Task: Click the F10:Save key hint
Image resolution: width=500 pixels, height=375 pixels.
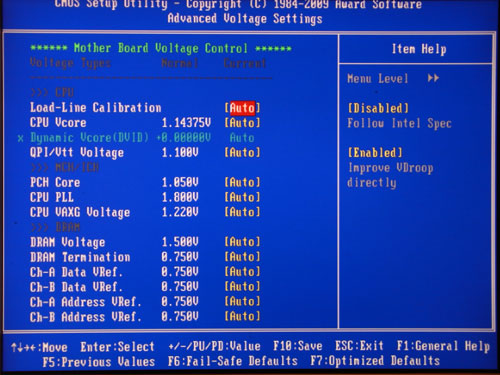Action: [298, 346]
